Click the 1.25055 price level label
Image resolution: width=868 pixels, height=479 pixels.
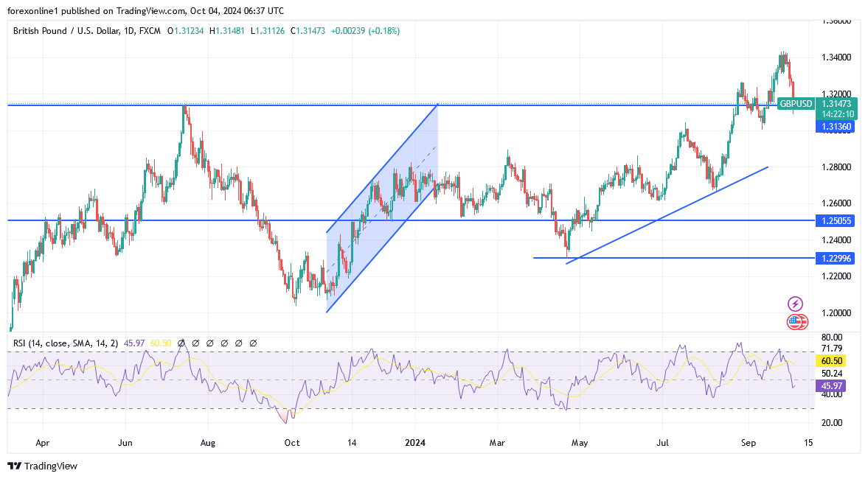[836, 220]
